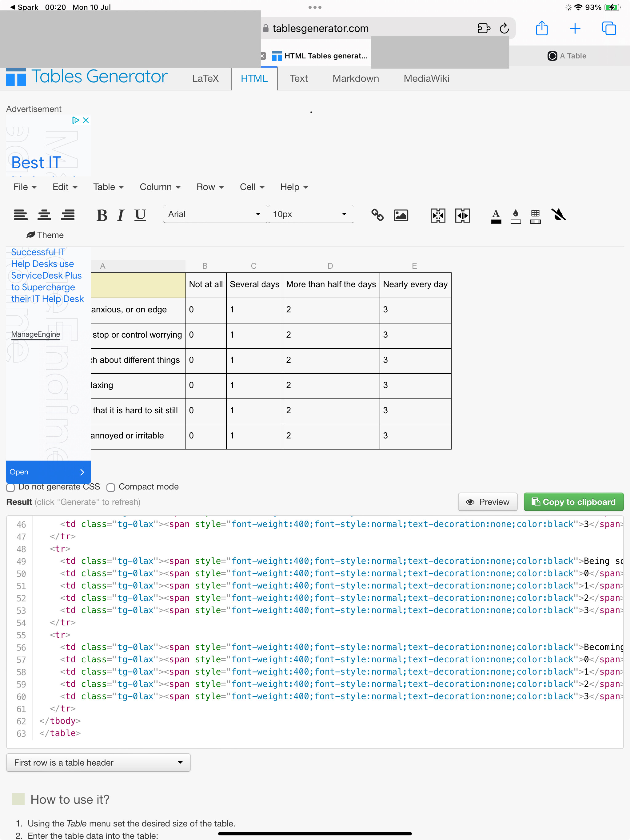Insert a link using the link icon
The image size is (630, 840).
[x=378, y=215]
